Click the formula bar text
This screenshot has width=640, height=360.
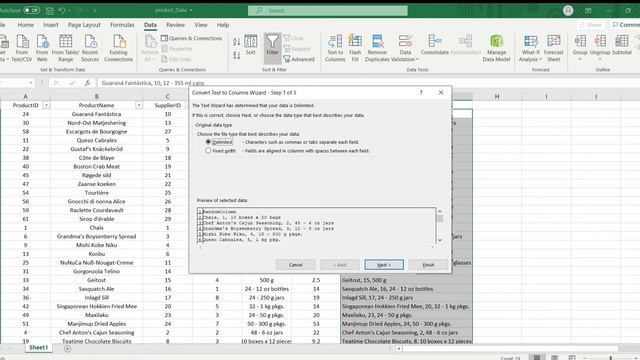[x=153, y=83]
